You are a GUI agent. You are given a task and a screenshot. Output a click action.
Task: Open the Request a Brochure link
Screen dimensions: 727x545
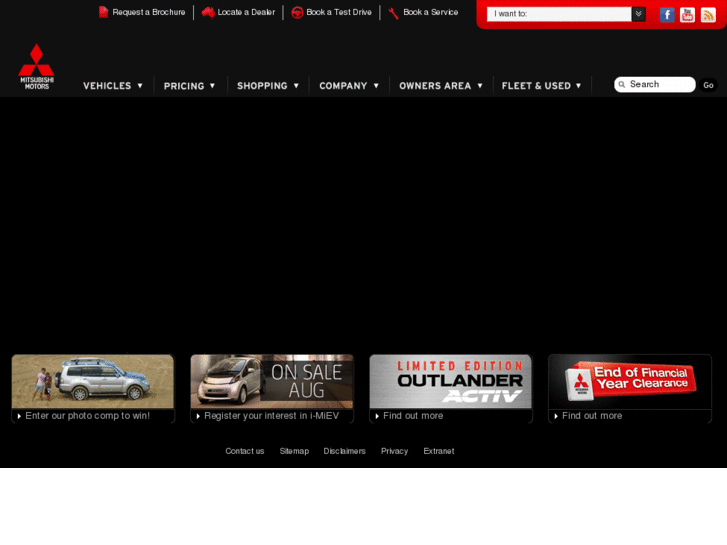[x=149, y=12]
